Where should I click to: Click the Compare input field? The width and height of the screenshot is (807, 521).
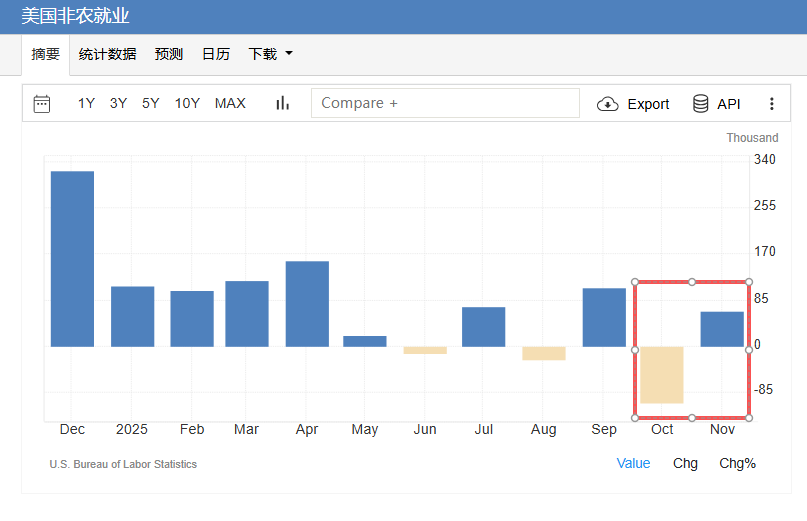pyautogui.click(x=445, y=103)
